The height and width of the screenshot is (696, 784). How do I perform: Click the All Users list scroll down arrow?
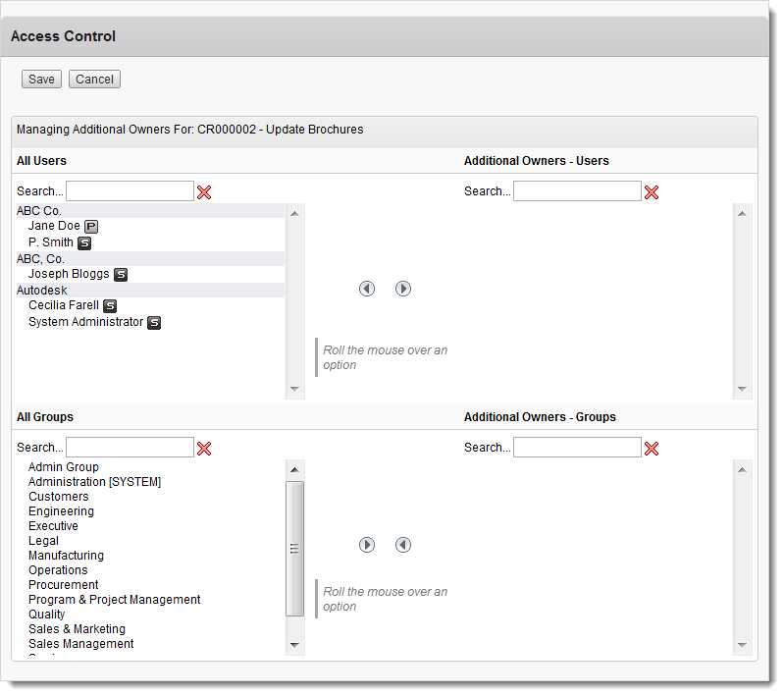tap(295, 389)
